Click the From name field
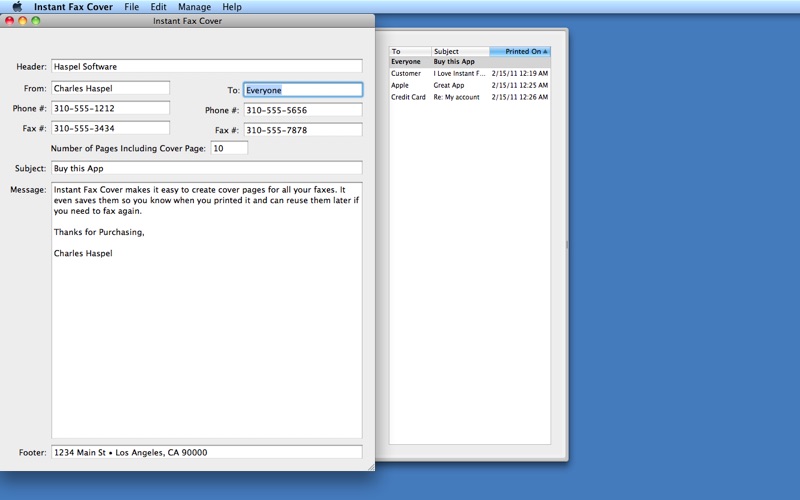This screenshot has height=500, width=800. pos(110,88)
